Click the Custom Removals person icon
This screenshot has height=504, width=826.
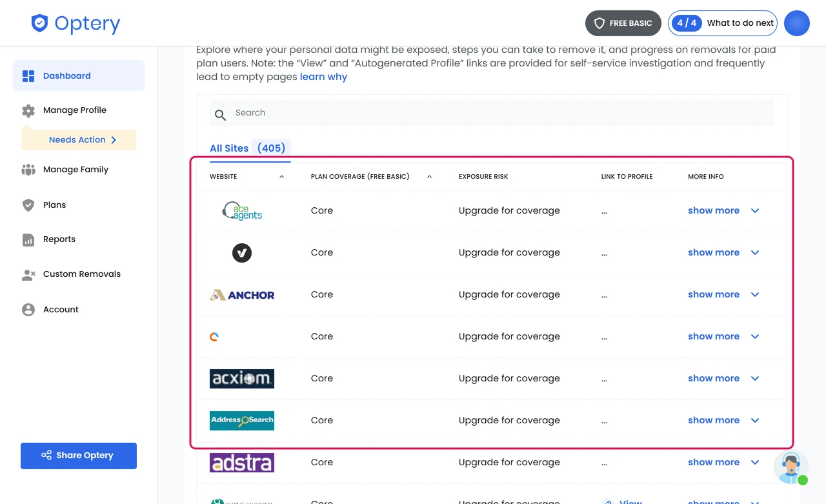[x=28, y=274]
